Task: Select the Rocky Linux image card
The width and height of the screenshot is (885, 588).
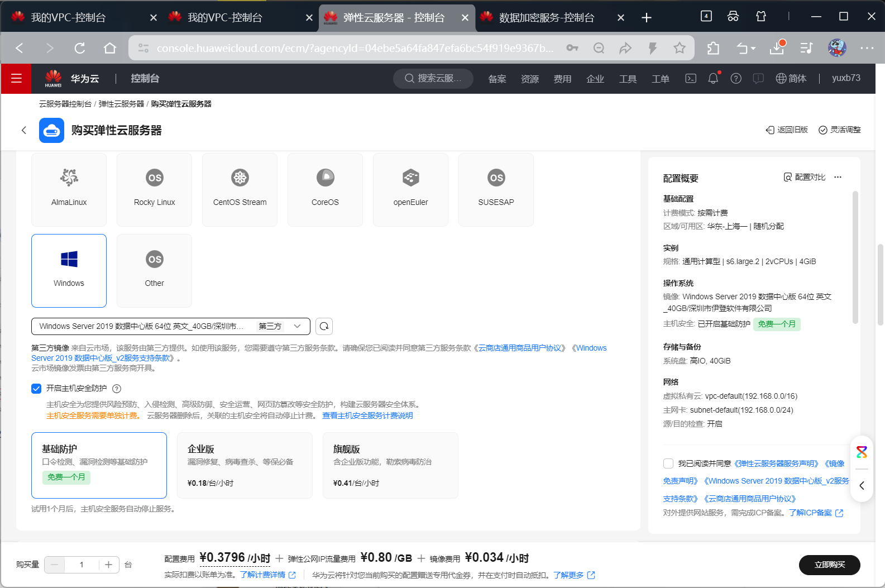Action: point(154,190)
